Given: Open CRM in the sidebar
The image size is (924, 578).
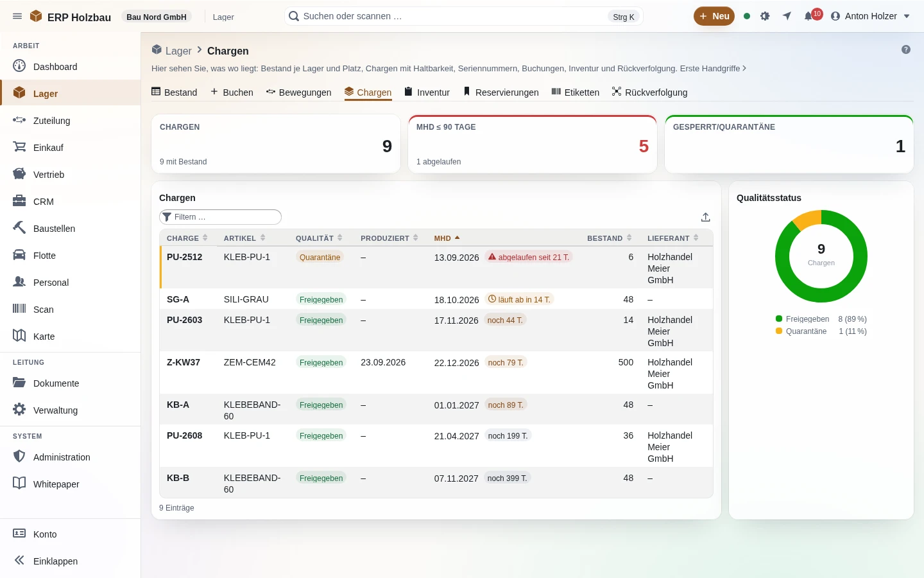Looking at the screenshot, I should coord(71,201).
